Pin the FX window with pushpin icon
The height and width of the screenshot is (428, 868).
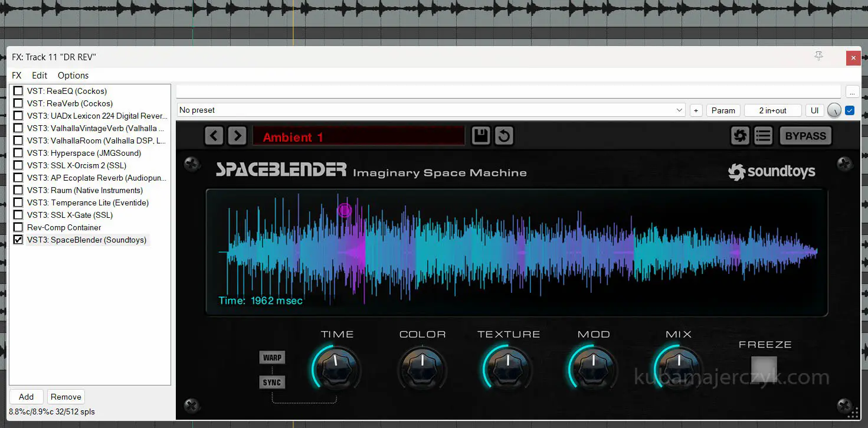click(x=818, y=56)
